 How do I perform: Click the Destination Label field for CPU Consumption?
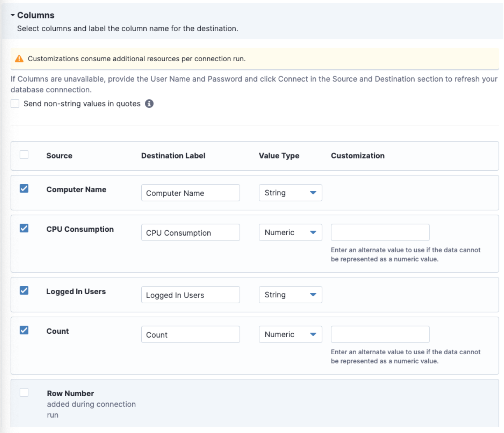click(x=190, y=232)
